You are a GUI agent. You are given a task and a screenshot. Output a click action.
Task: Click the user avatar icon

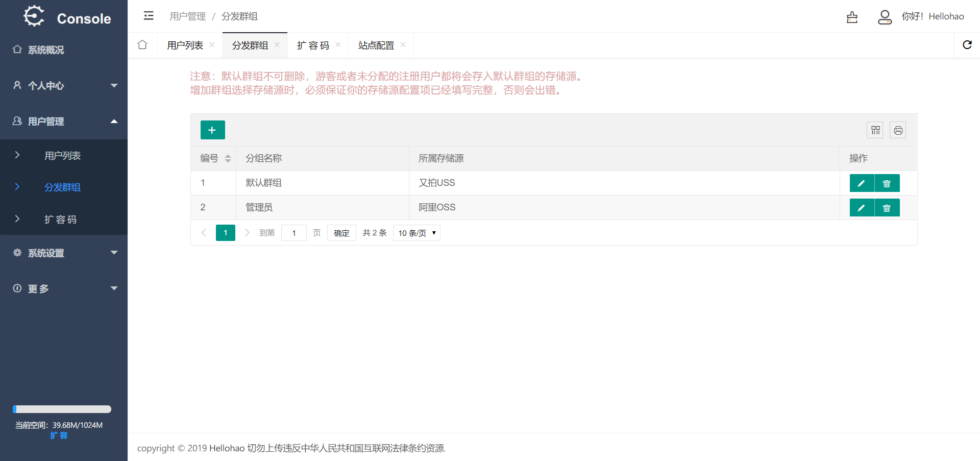coord(885,17)
